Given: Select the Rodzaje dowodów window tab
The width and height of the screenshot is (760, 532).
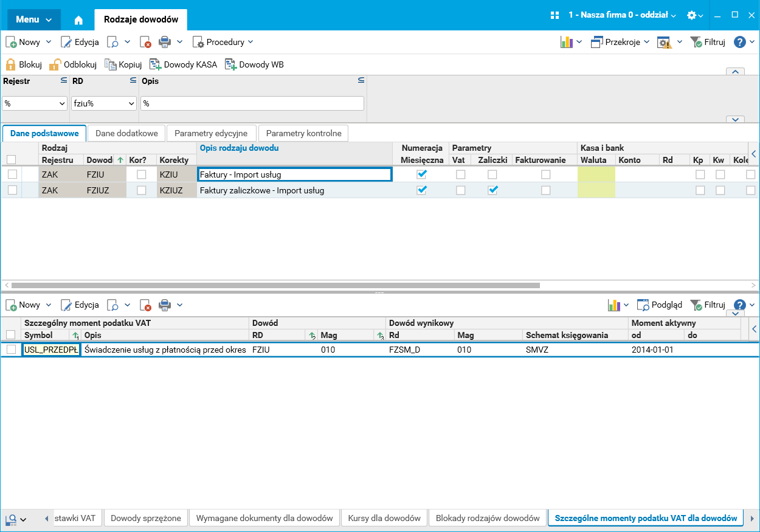Looking at the screenshot, I should (141, 19).
